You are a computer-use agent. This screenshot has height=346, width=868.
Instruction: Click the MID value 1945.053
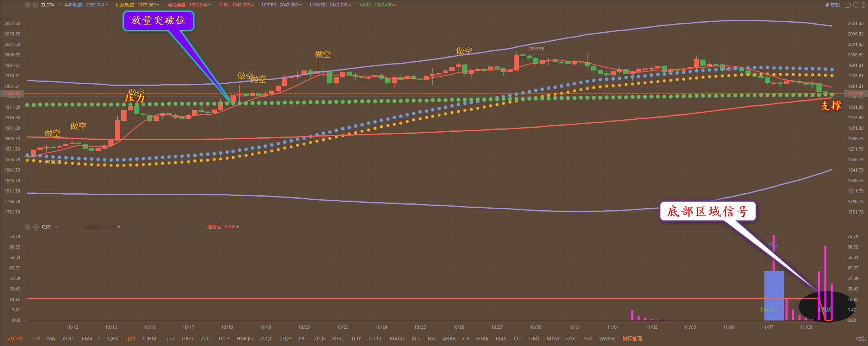click(241, 5)
